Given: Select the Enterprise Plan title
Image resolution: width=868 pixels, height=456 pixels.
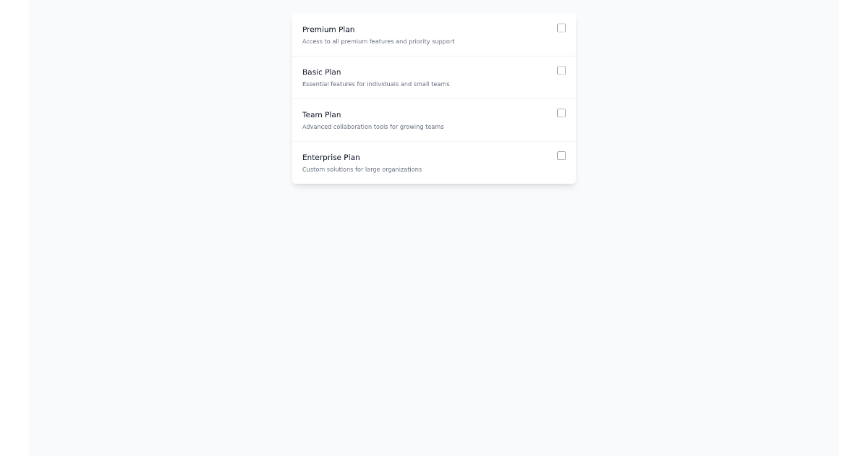Looking at the screenshot, I should 331,157.
